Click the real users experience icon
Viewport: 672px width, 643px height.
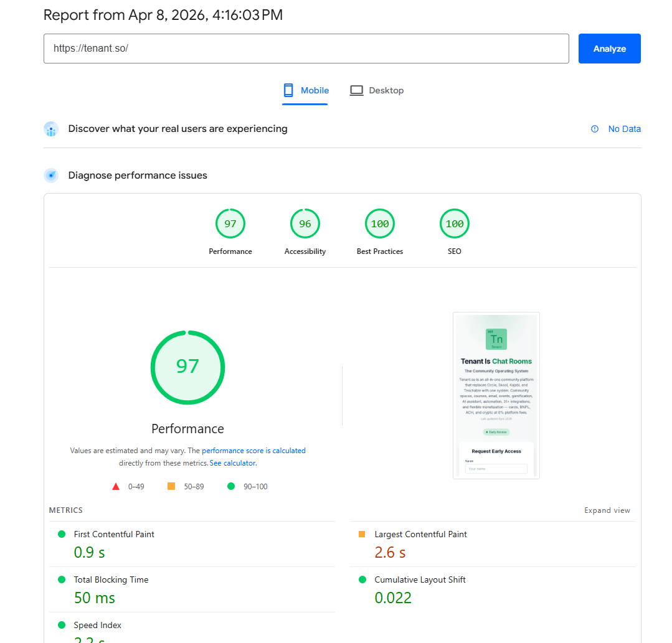(51, 129)
